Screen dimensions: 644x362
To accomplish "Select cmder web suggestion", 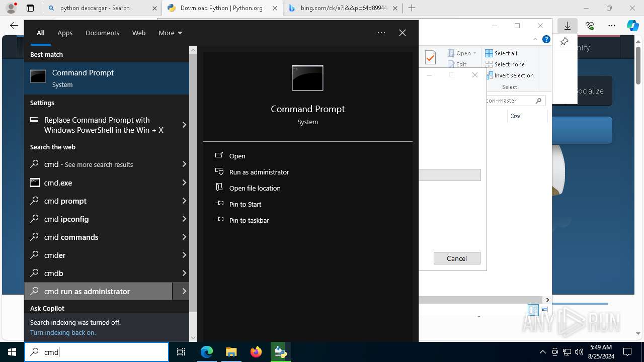I will (99, 255).
